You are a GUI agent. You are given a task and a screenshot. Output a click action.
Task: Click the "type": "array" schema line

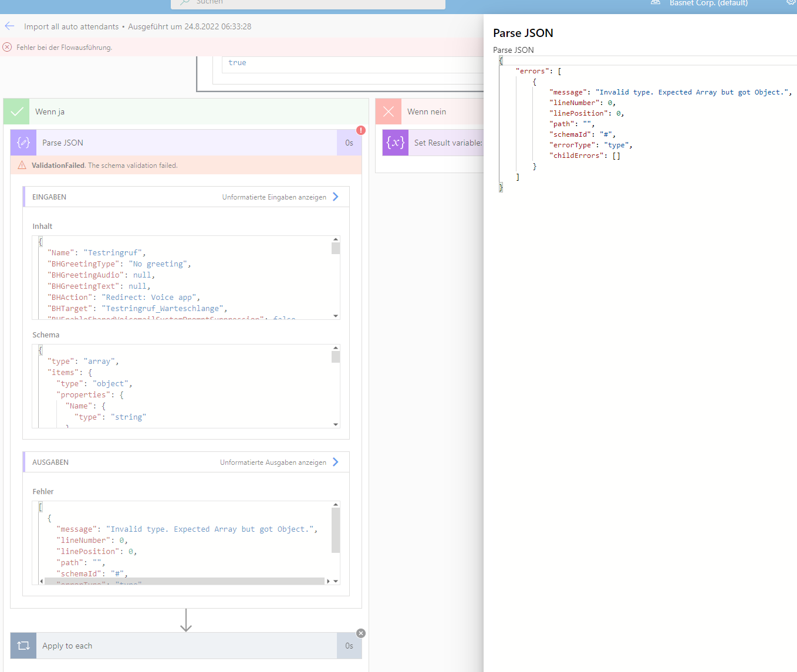point(83,362)
